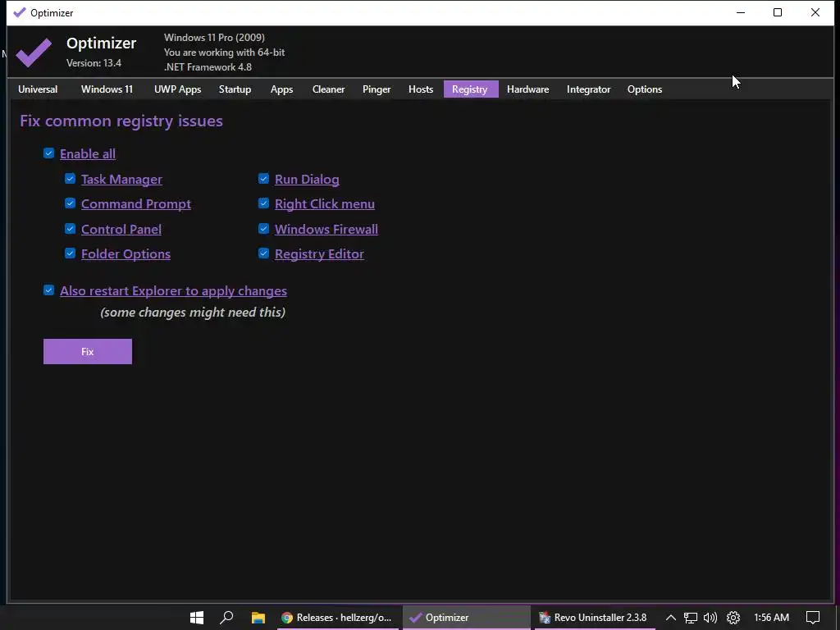Click the purple Fix button

[88, 351]
